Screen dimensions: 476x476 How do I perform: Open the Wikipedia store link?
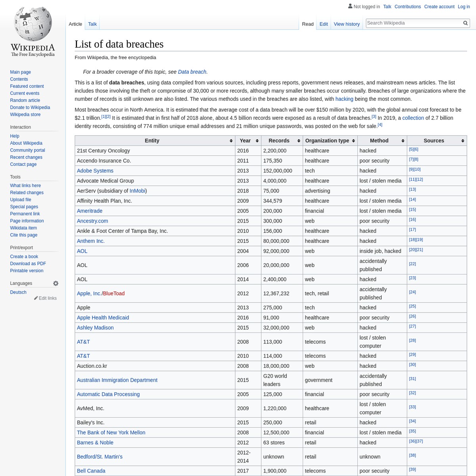coord(25,115)
